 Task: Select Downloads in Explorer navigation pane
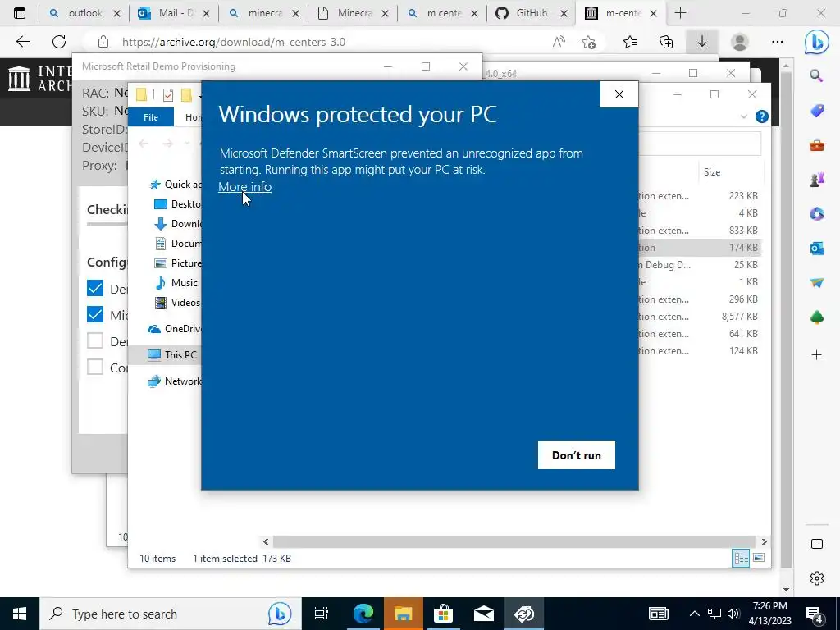(178, 224)
